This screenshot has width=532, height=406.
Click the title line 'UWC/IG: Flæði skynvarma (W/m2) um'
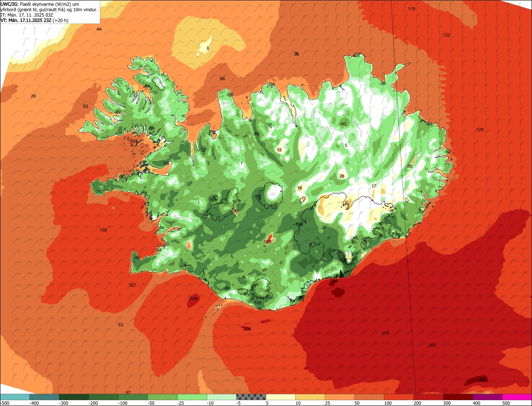tap(40, 4)
